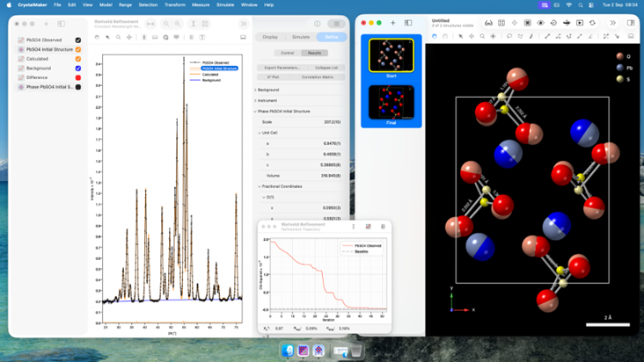Click the eye visibility icon in structure toolbar
This screenshot has width=644, height=362.
pos(541,23)
